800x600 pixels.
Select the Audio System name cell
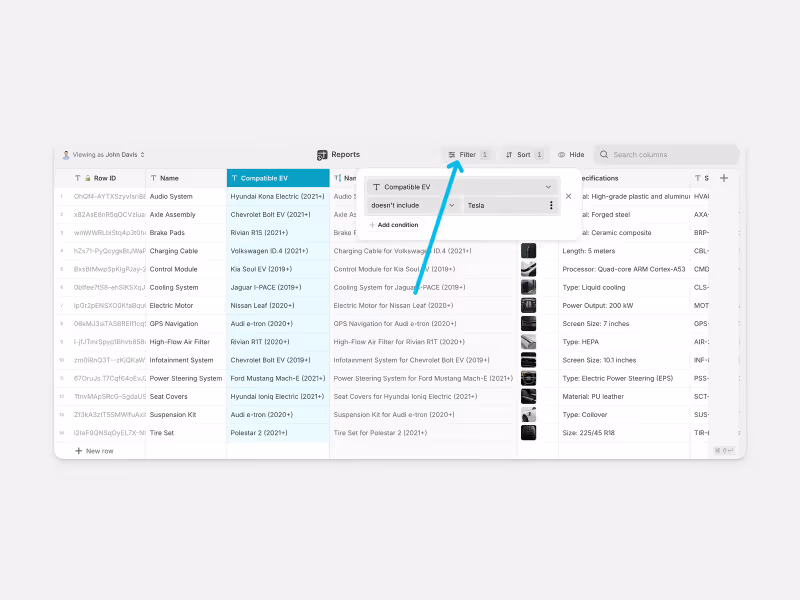(186, 196)
